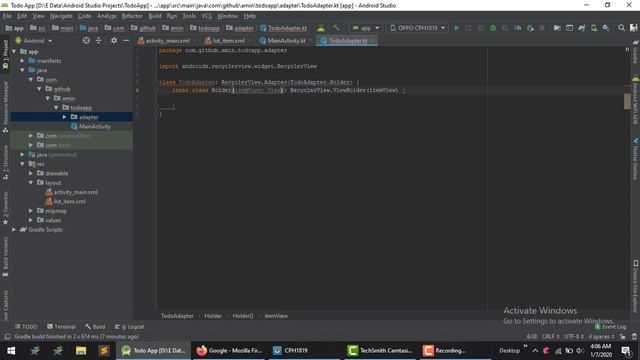640x360 pixels.
Task: Run the app with the green play icon
Action: click(456, 28)
